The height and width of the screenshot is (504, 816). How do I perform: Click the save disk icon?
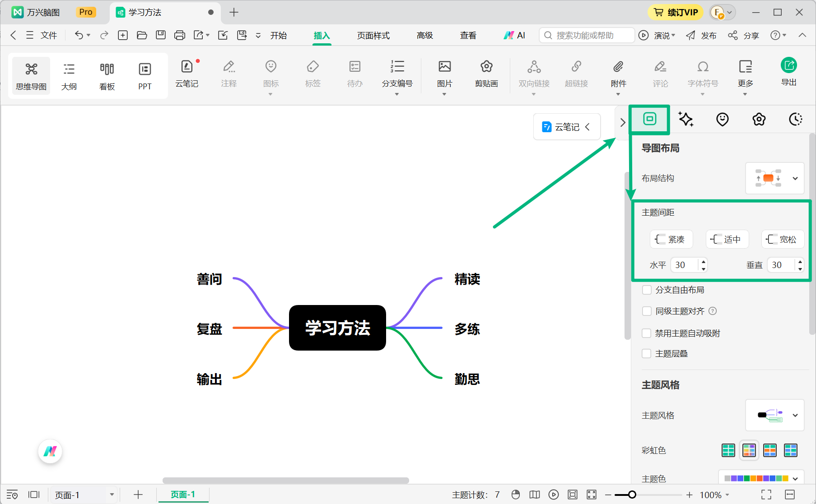161,35
